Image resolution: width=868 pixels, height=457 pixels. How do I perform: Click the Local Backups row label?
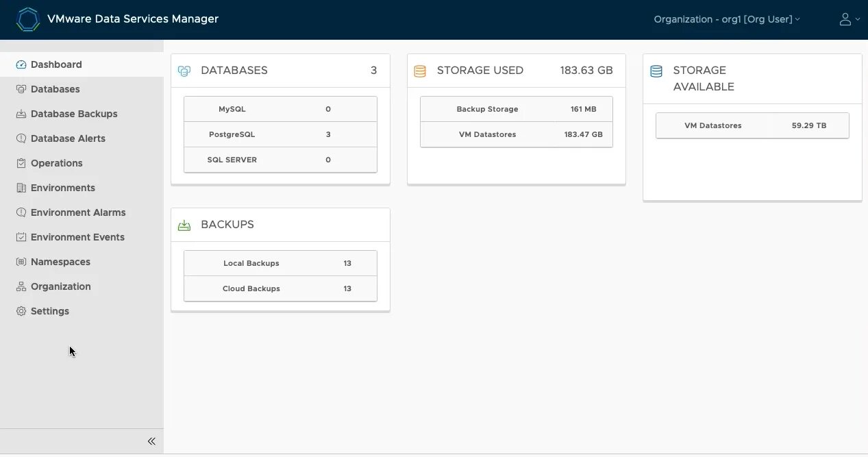coord(251,263)
